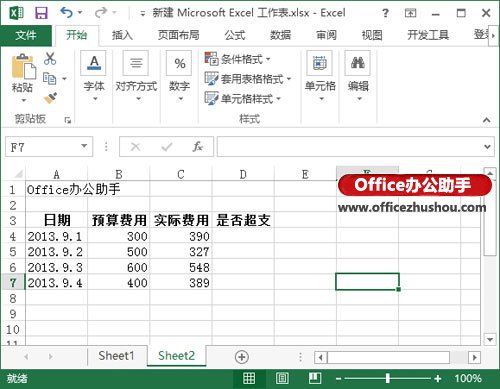Click the Enter checkmark icon in formula bar
The width and height of the screenshot is (500, 389).
tap(167, 146)
